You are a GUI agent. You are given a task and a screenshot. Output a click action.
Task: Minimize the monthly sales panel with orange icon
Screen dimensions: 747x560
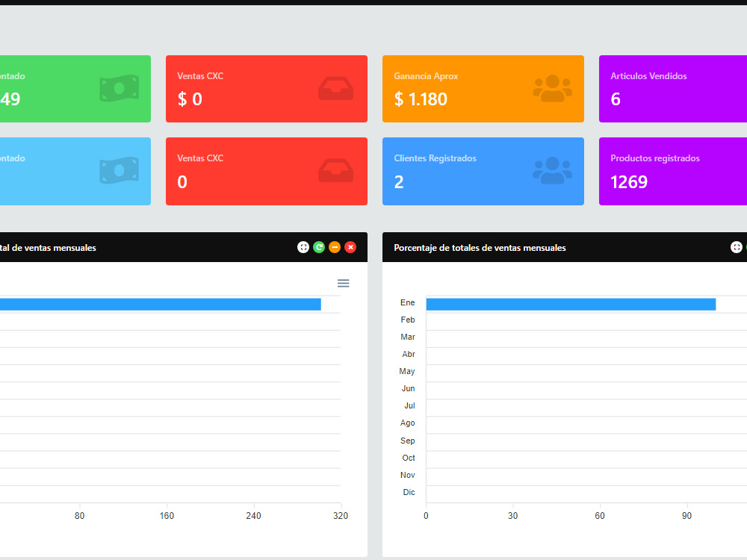(335, 247)
